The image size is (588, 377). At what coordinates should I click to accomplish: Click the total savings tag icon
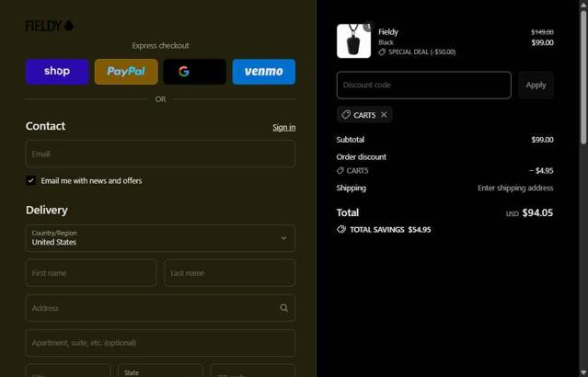(x=341, y=229)
